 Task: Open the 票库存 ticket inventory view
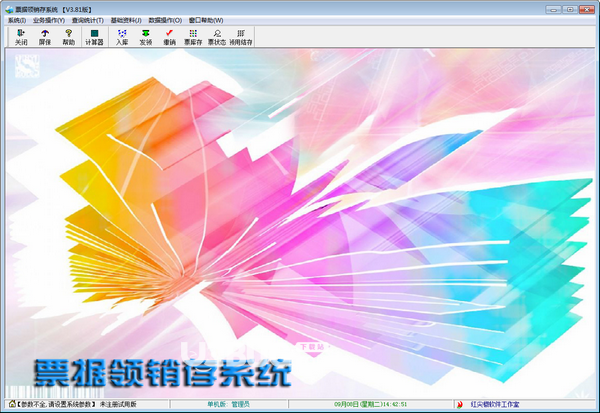tap(193, 37)
